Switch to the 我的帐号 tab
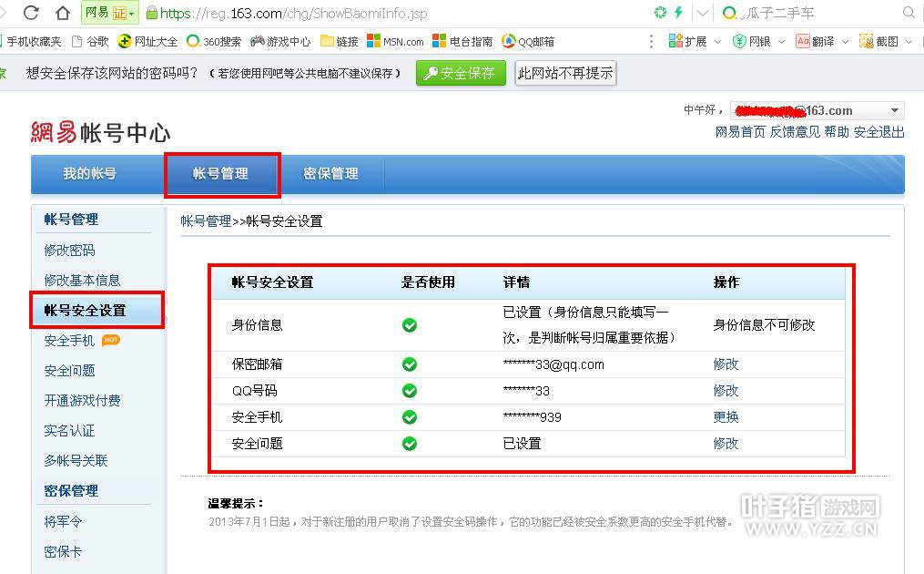 click(x=89, y=174)
